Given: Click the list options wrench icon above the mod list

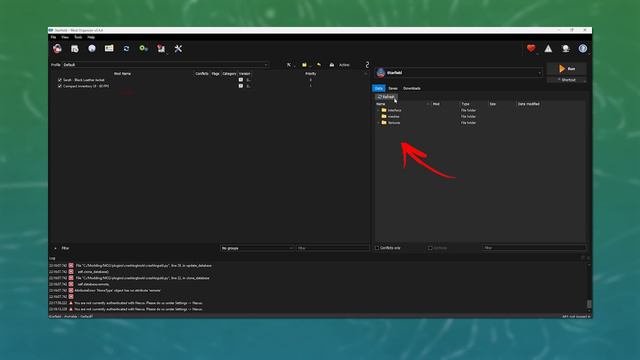Looking at the screenshot, I should coord(289,64).
